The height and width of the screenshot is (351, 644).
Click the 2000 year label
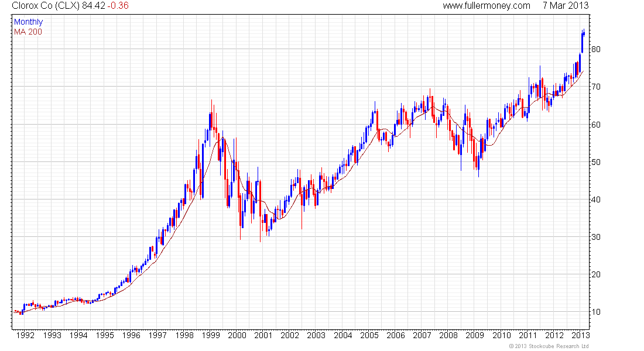click(237, 335)
